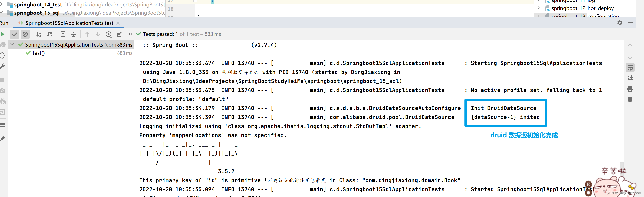Import tests from file icon
The height and width of the screenshot is (197, 644).
[119, 34]
